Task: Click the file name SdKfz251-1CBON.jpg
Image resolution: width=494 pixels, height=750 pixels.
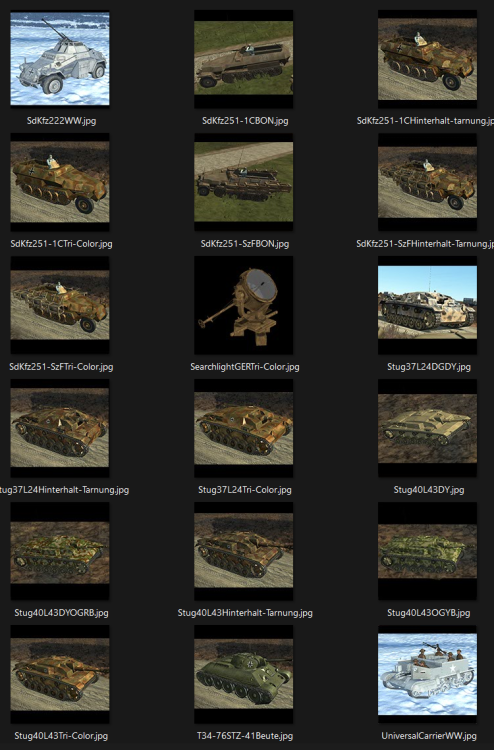Action: click(245, 121)
